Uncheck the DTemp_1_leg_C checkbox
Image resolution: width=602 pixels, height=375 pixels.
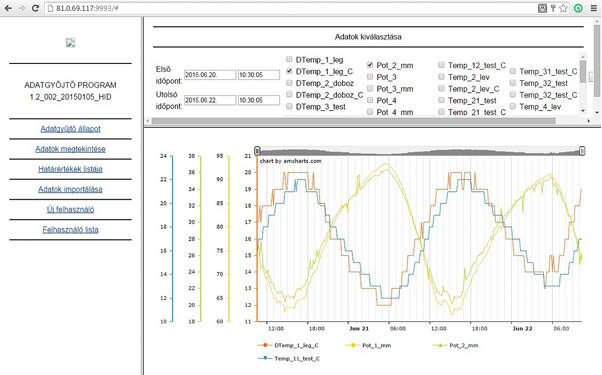(289, 71)
